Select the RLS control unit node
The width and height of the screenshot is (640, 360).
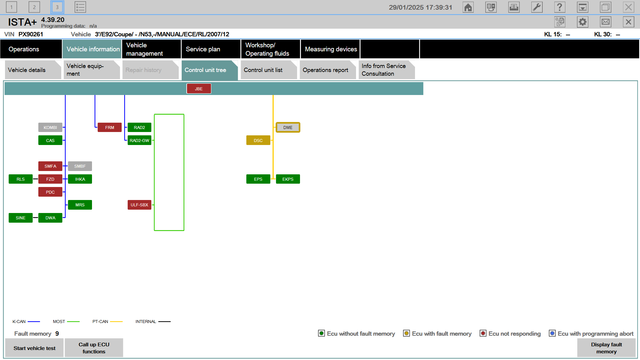21,179
